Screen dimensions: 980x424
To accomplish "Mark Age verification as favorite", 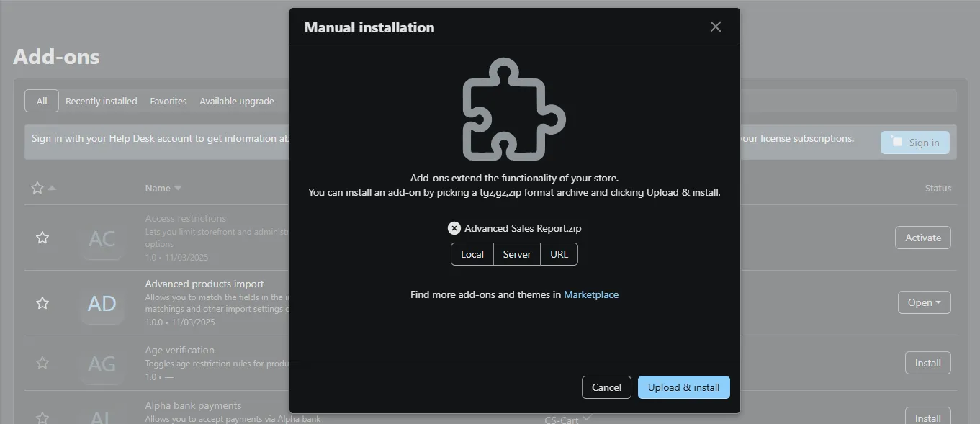I will [42, 363].
